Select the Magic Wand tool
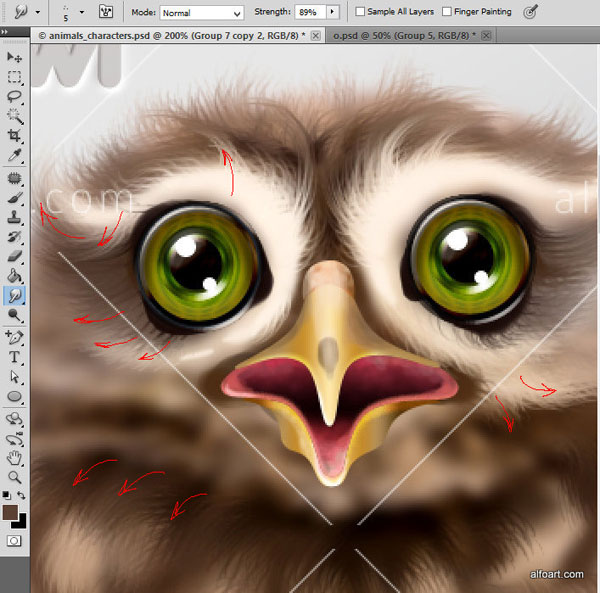Viewport: 600px width, 593px height. coord(15,116)
